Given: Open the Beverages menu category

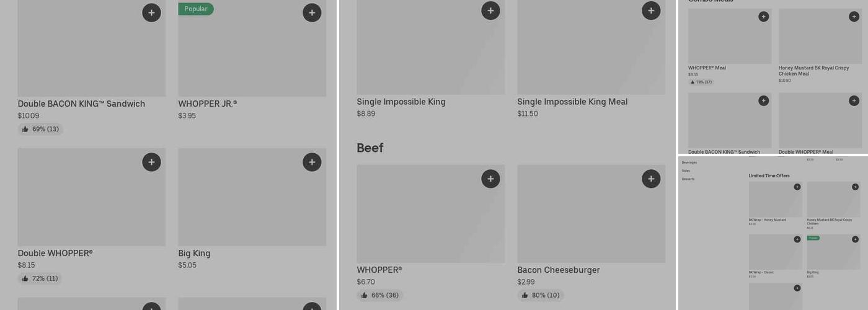Looking at the screenshot, I should coord(689,162).
